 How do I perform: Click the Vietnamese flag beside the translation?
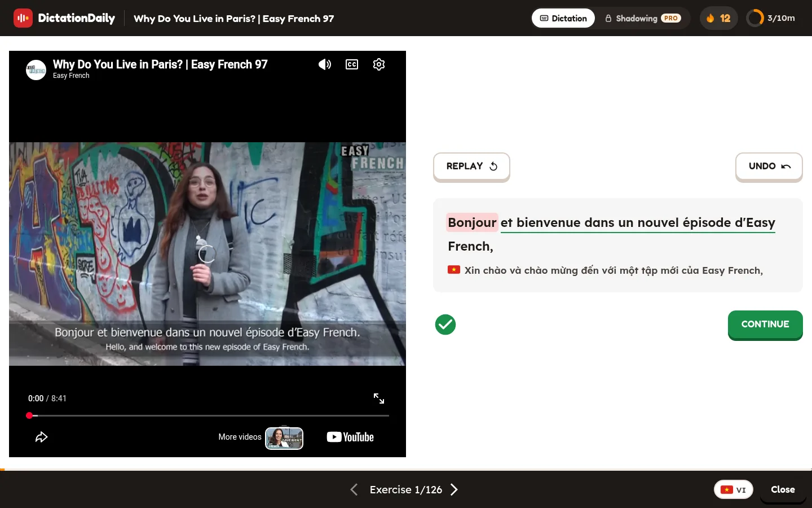point(454,270)
